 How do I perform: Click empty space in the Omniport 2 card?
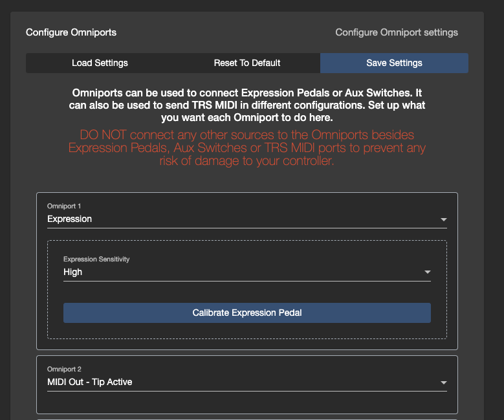click(x=247, y=403)
